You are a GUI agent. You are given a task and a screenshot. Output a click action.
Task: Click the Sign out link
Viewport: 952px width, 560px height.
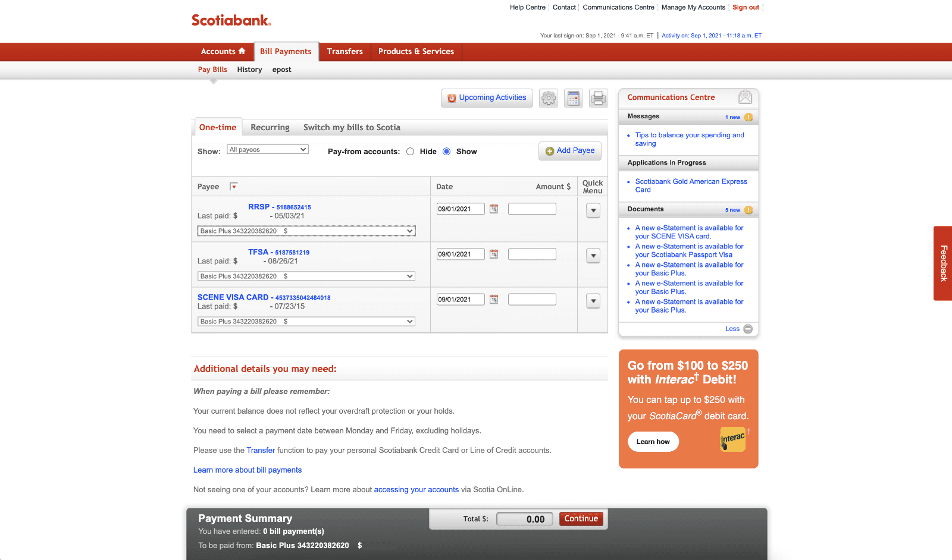746,7
